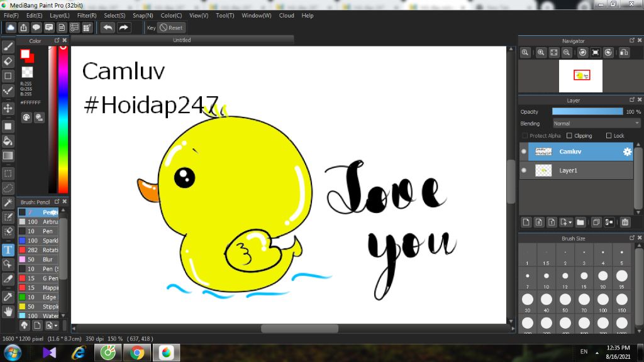This screenshot has width=644, height=362.
Task: Open the Layer menu
Action: [60, 16]
